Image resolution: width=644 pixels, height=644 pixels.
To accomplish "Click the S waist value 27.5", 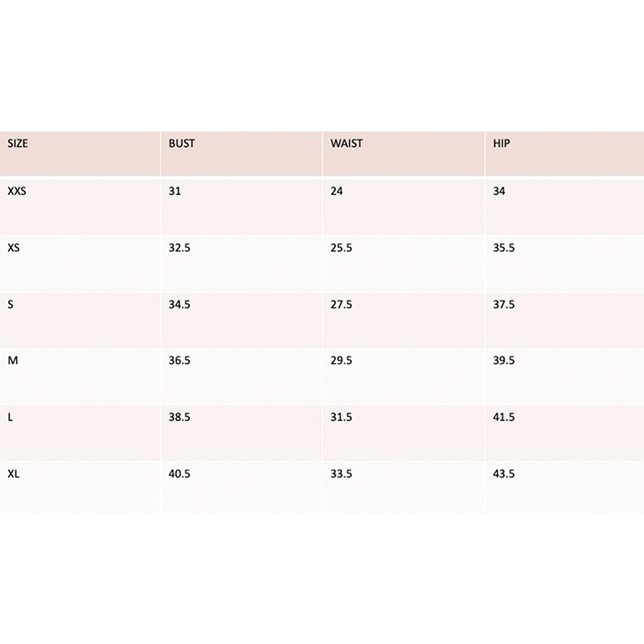I will [341, 305].
